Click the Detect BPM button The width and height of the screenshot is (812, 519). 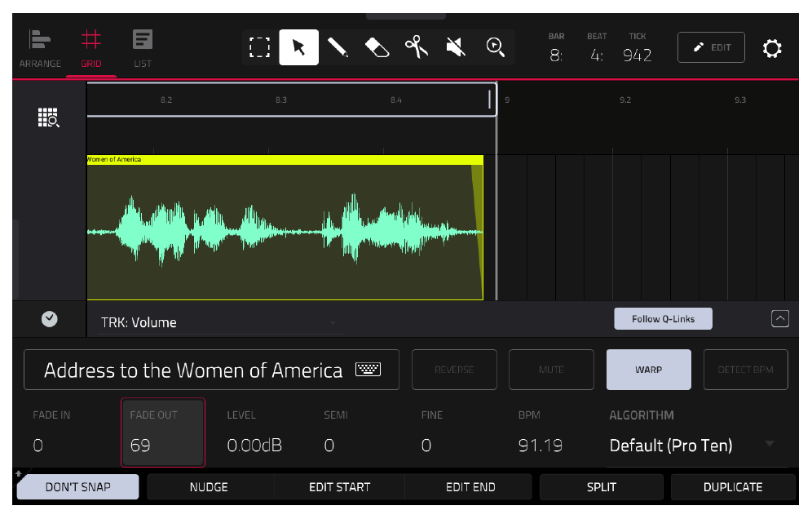point(746,370)
